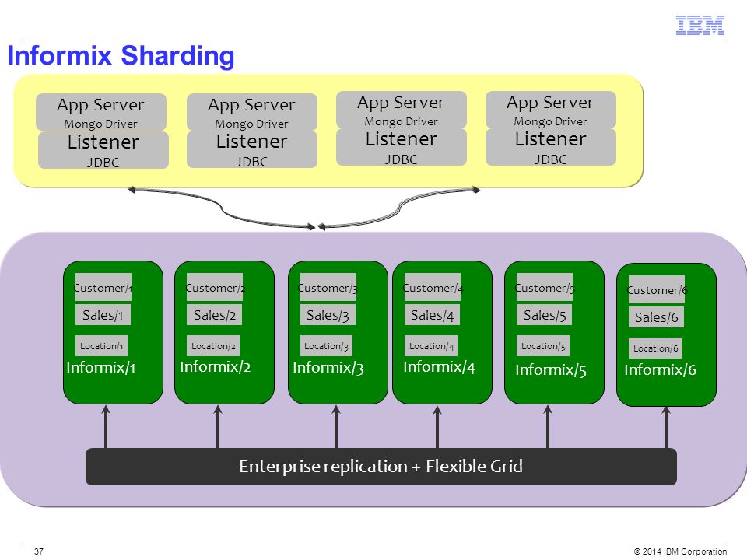The image size is (747, 560).
Task: Select the Informix/5 server label
Action: point(551,369)
